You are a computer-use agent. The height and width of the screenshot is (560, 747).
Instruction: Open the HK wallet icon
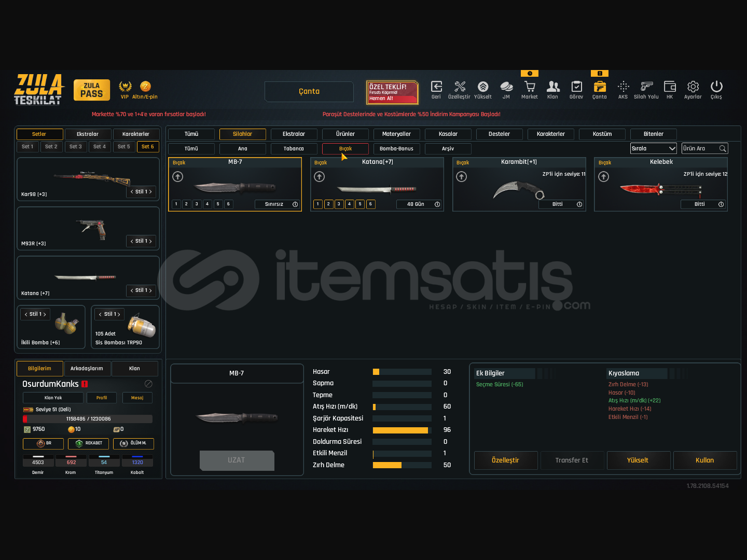[670, 87]
